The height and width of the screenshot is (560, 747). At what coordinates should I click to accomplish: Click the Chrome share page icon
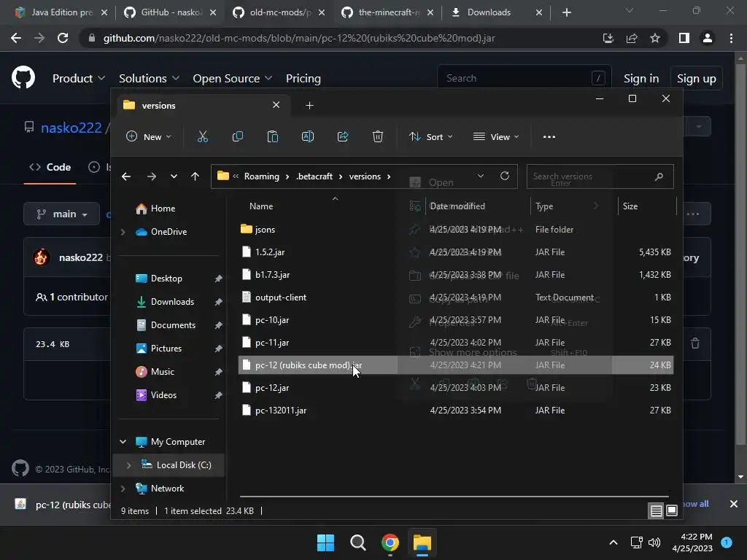pyautogui.click(x=632, y=38)
